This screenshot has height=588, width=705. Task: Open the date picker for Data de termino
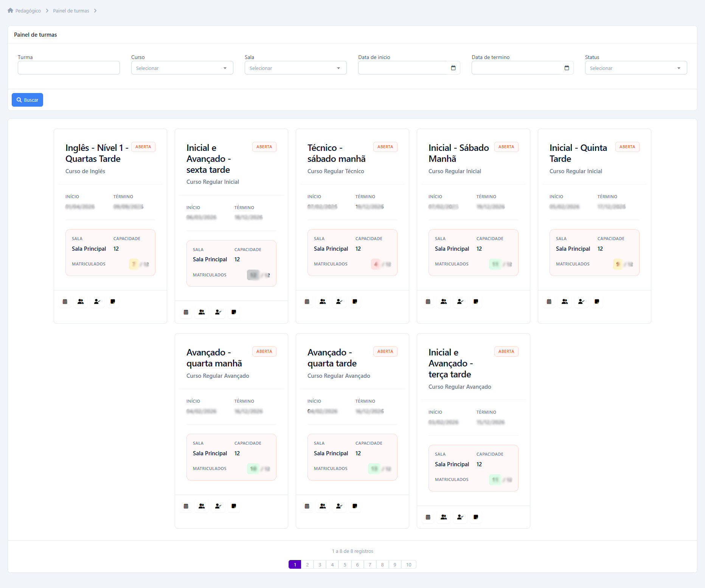click(x=567, y=68)
